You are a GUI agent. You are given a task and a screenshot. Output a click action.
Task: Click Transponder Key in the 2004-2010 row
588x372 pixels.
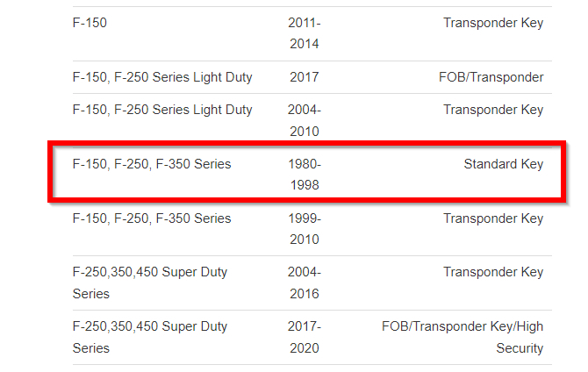click(x=492, y=110)
